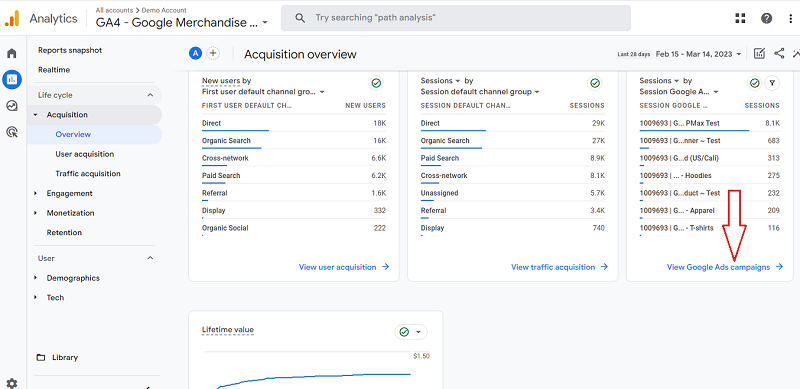Viewport: 800px width, 389px height.
Task: Open First user default channel group dropdown
Action: (x=263, y=92)
